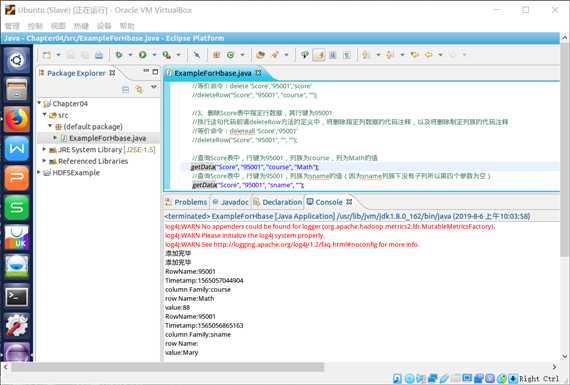Open VirtualBox 视图 menu
The height and width of the screenshot is (385, 570).
pos(58,26)
